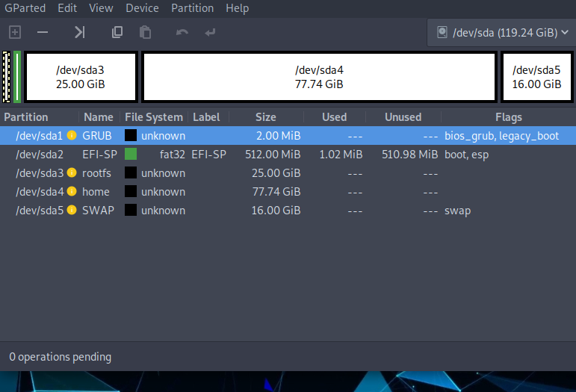
Task: Click the SWAP partition name
Action: [x=98, y=211]
